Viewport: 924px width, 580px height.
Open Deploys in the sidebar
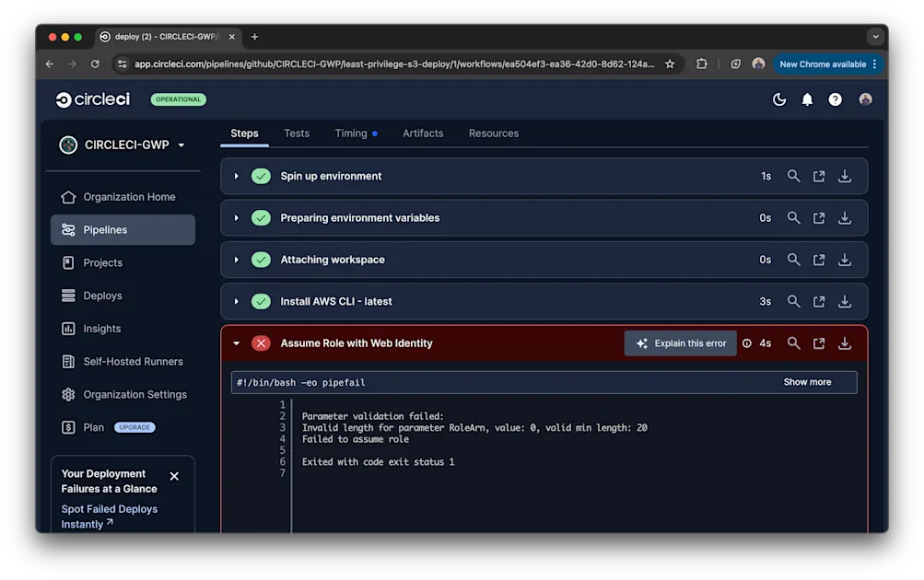[123, 296]
